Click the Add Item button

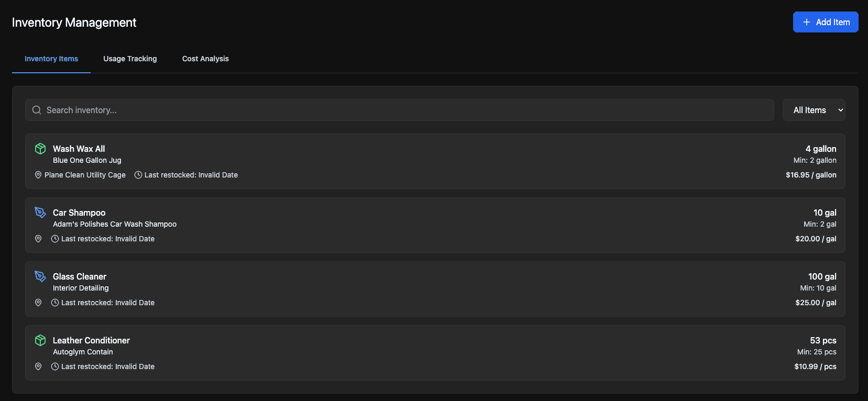pos(826,22)
